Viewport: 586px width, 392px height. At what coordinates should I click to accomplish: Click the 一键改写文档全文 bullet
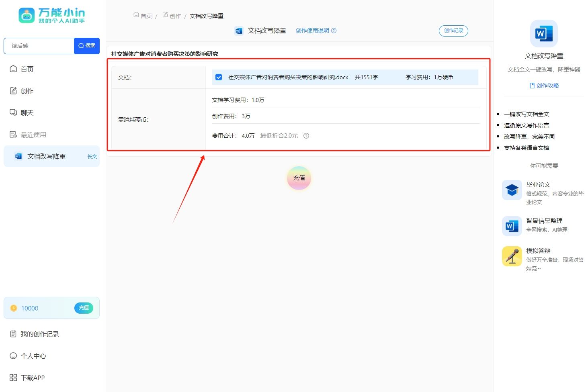[527, 114]
